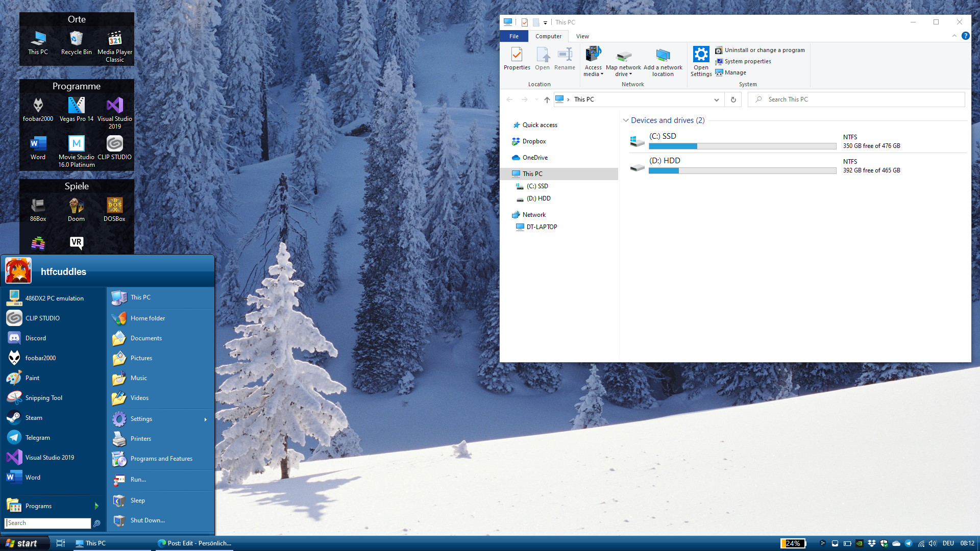
Task: Open DOSBox desktop icon
Action: tap(114, 210)
